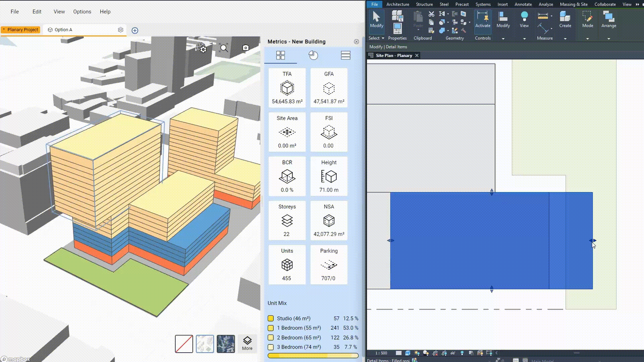Click the Storeys metric card
The width and height of the screenshot is (644, 362).
click(287, 221)
